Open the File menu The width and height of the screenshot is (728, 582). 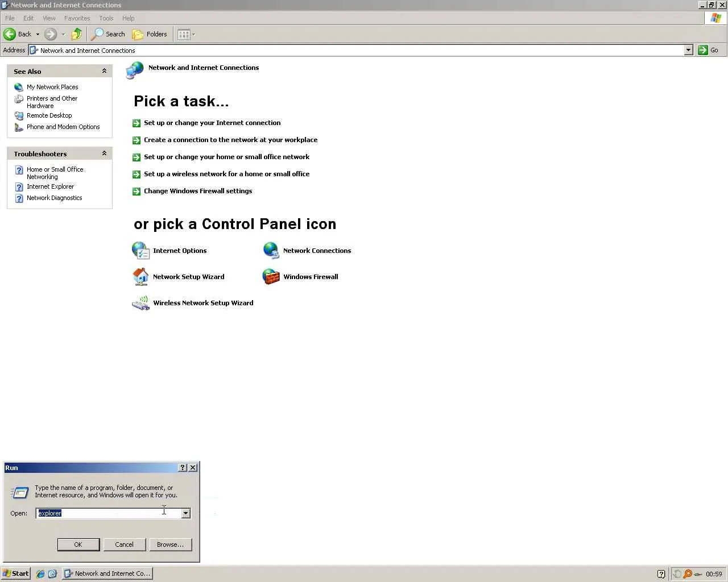pos(10,18)
